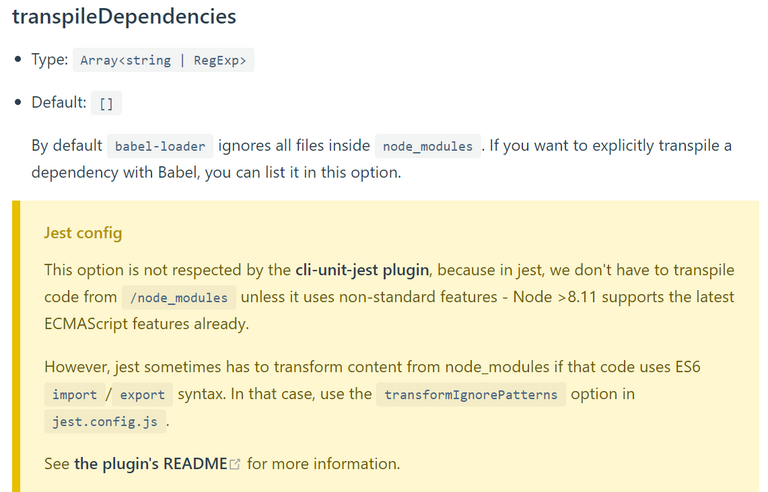Click the /node_modules code in Jest config
The image size is (768, 492).
[179, 297]
